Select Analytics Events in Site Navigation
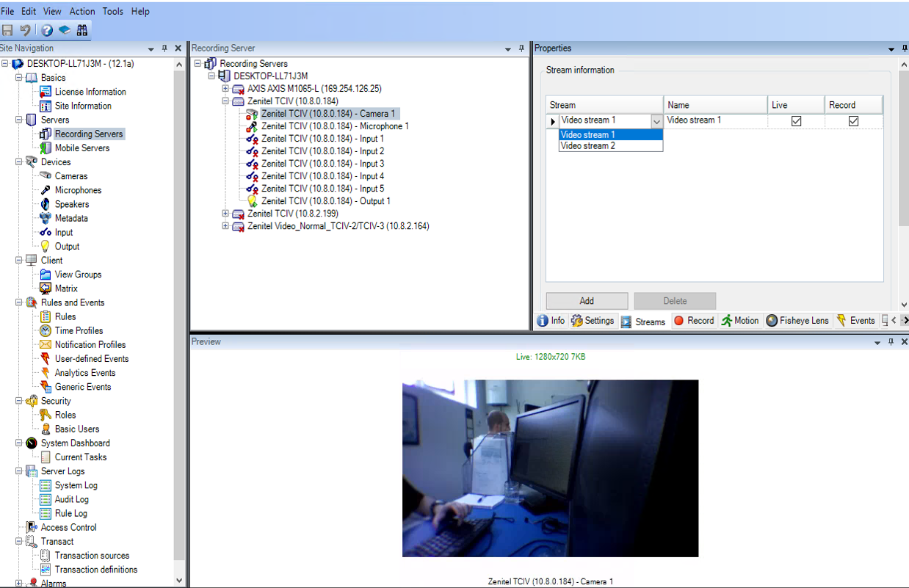 pyautogui.click(x=84, y=373)
